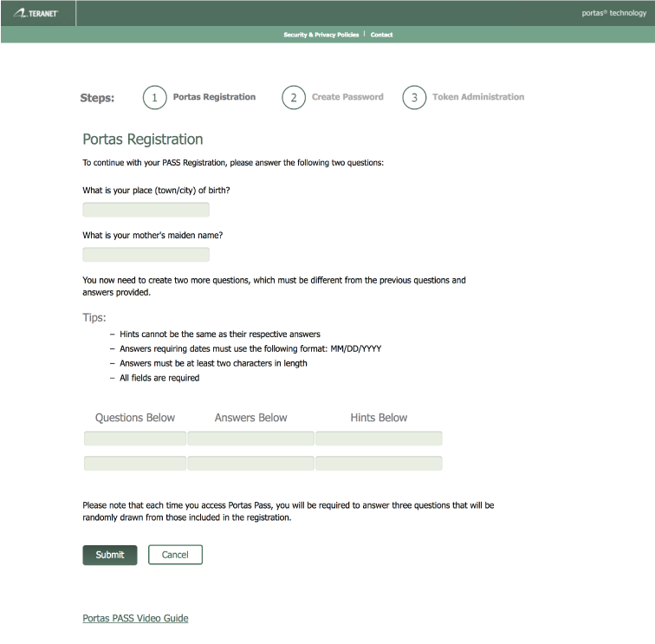The height and width of the screenshot is (644, 655).
Task: Click the step 2 circle icon
Action: 294,97
